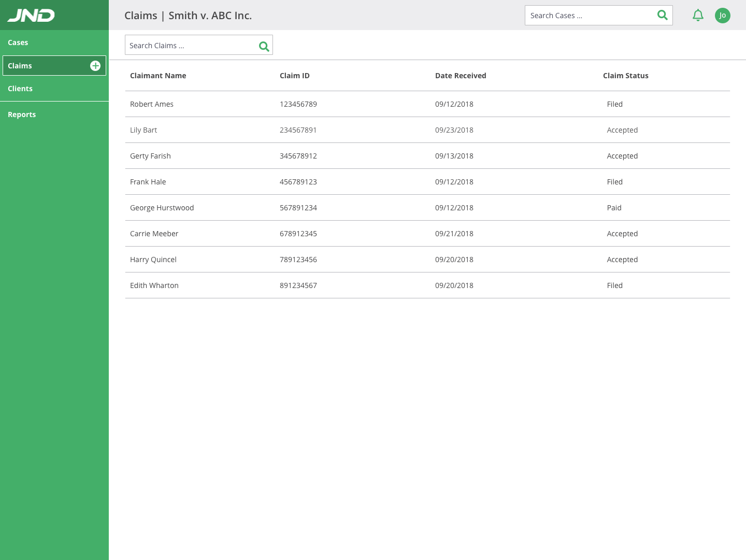Image resolution: width=746 pixels, height=560 pixels.
Task: Click Lily Bart's Accepted status
Action: coord(622,130)
